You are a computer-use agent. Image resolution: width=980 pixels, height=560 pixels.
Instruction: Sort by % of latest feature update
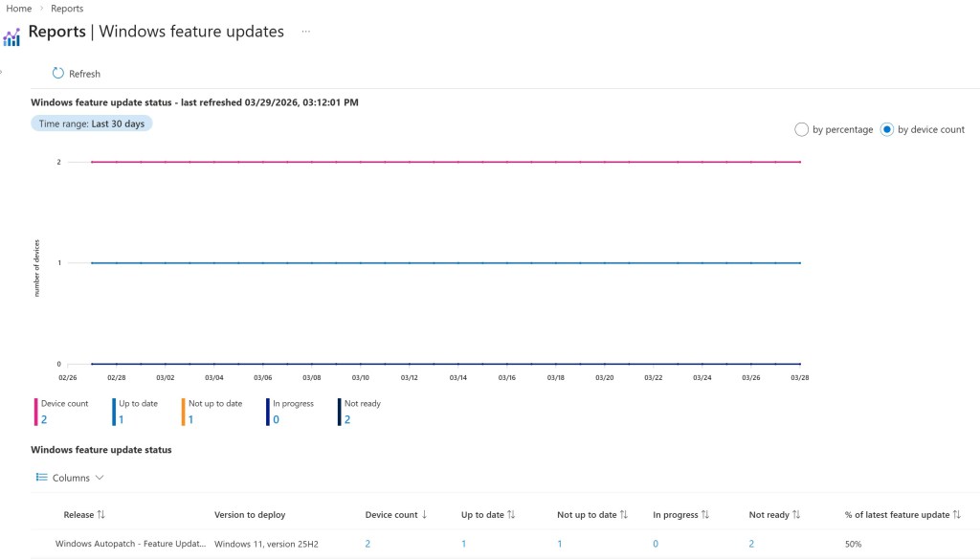[x=956, y=515]
